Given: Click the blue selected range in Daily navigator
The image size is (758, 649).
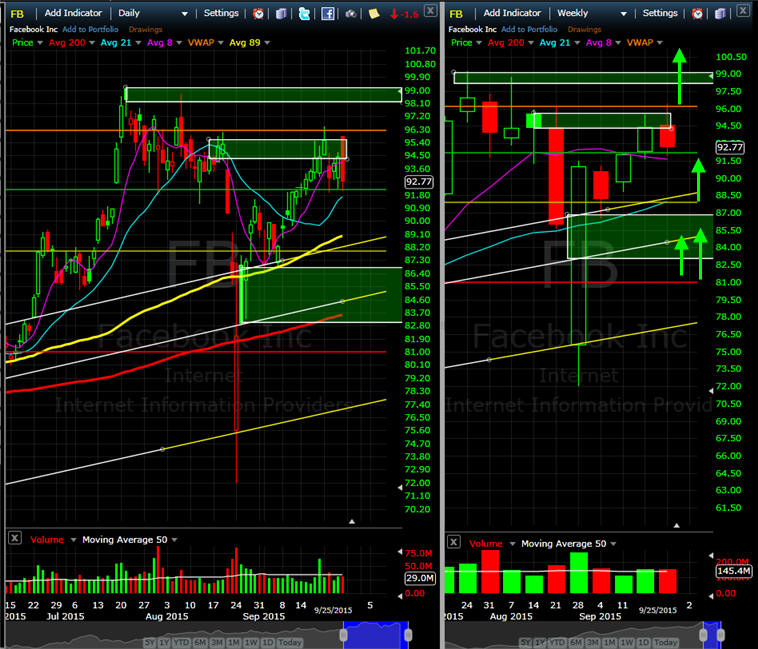Looking at the screenshot, I should 376,635.
